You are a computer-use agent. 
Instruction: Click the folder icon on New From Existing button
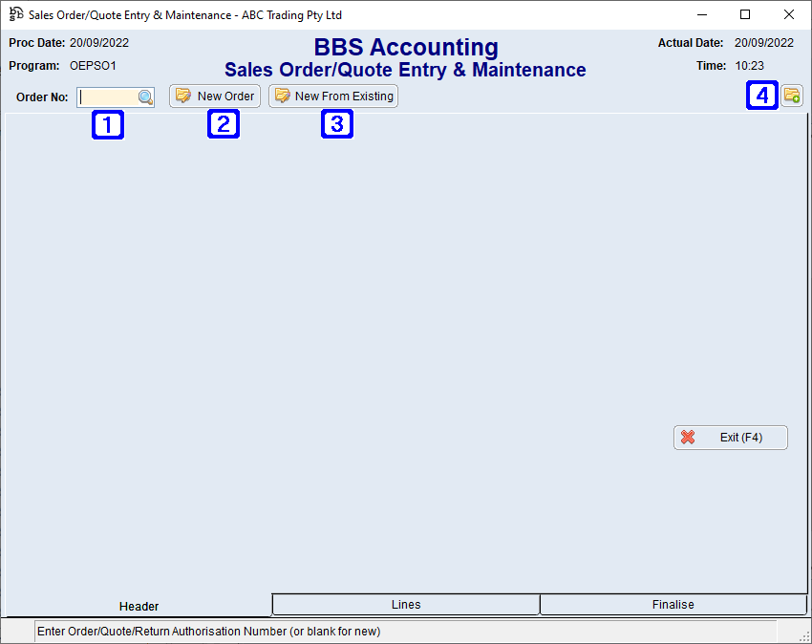click(x=283, y=96)
